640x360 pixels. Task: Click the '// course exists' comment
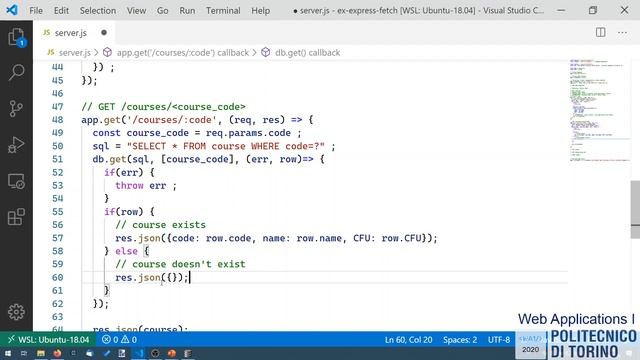click(160, 225)
